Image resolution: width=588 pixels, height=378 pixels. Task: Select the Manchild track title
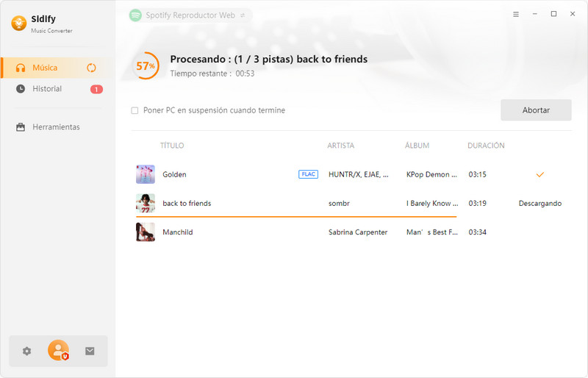(178, 232)
